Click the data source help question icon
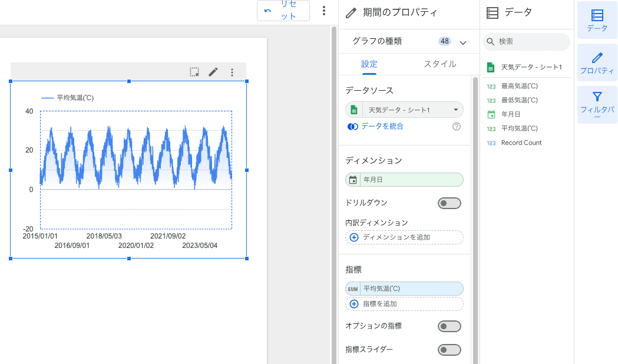Image resolution: width=618 pixels, height=364 pixels. [456, 127]
